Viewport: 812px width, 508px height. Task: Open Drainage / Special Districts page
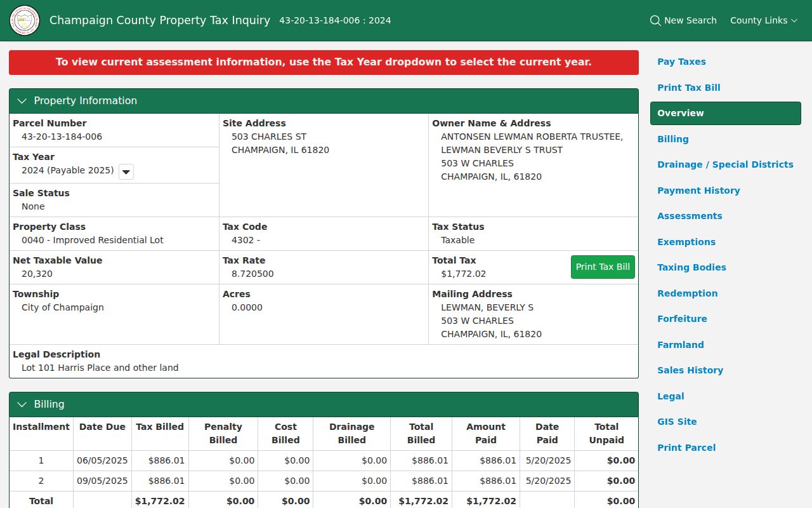pos(725,164)
